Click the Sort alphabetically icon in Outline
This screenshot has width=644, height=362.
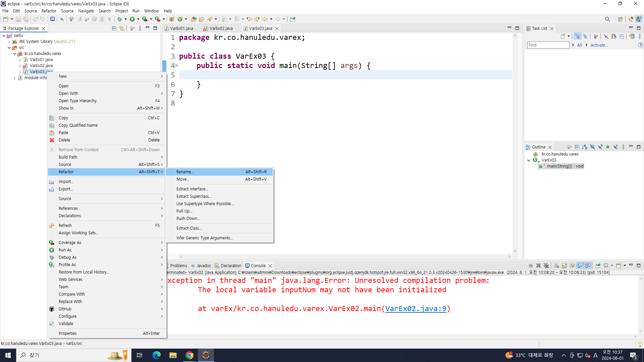point(585,147)
